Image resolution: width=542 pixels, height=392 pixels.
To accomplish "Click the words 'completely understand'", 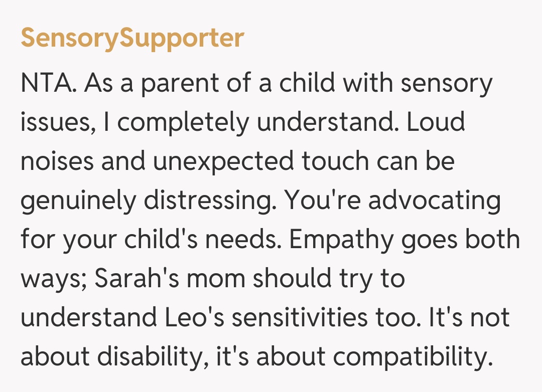I will [x=255, y=123].
